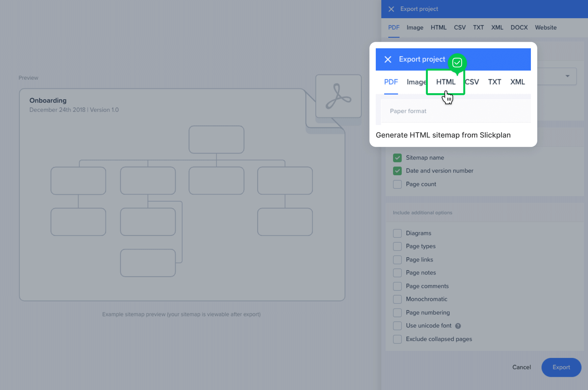Select the highlighted HTML tab in tooltip

pos(445,82)
